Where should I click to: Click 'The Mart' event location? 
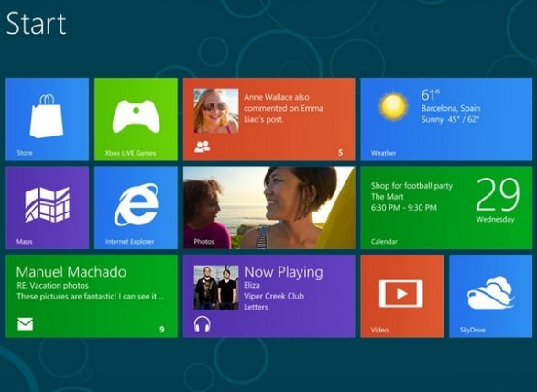pyautogui.click(x=388, y=197)
